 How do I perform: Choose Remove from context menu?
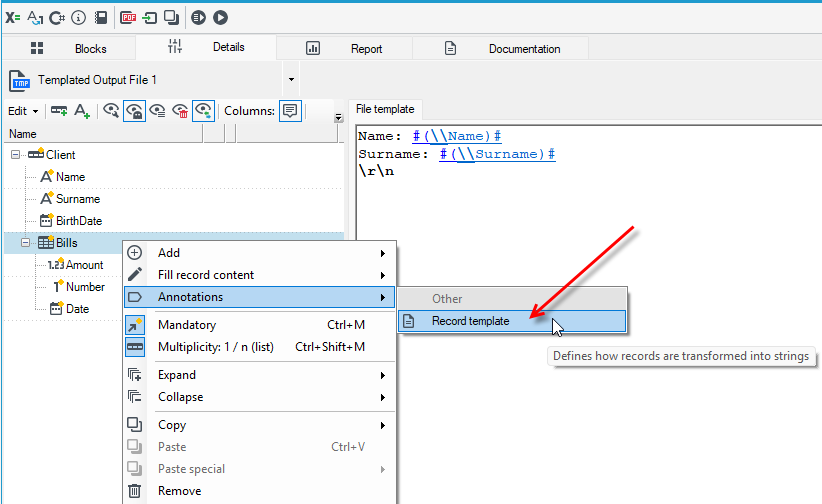[x=259, y=491]
